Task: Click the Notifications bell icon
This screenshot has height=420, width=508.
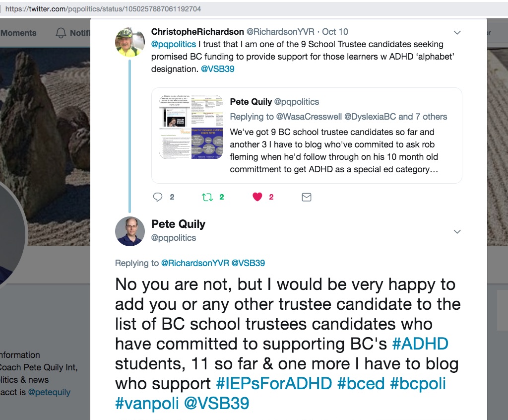Action: (x=61, y=33)
